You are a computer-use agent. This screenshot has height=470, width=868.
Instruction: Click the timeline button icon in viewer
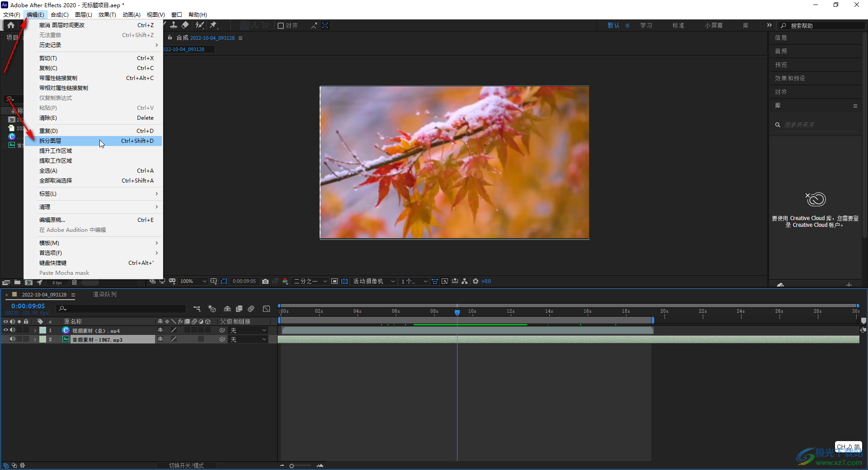pyautogui.click(x=455, y=281)
